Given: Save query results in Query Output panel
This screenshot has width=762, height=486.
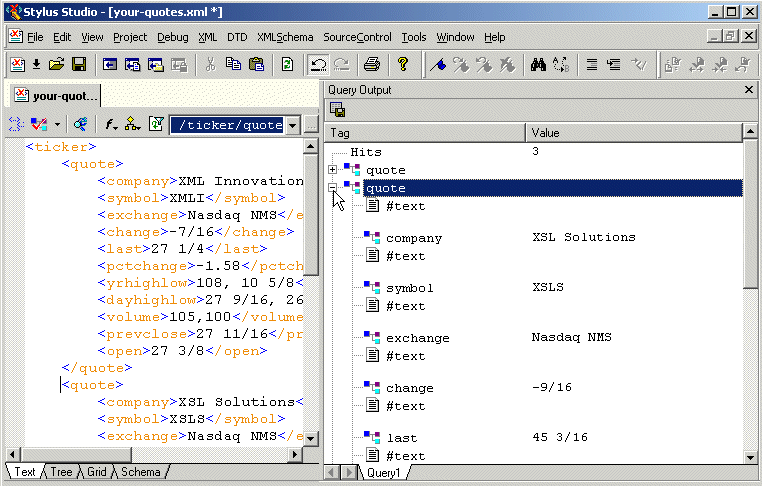Looking at the screenshot, I should coord(337,110).
